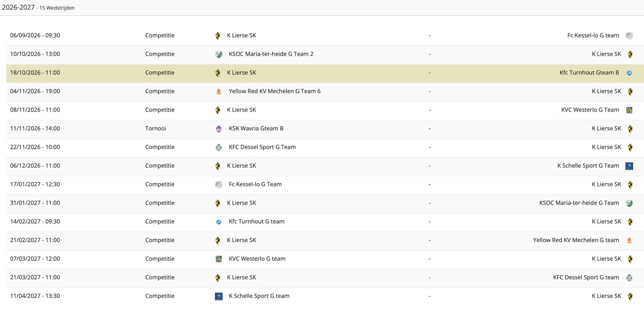
Task: Click date '22/11/2026 - 10:00'
Action: 35,147
